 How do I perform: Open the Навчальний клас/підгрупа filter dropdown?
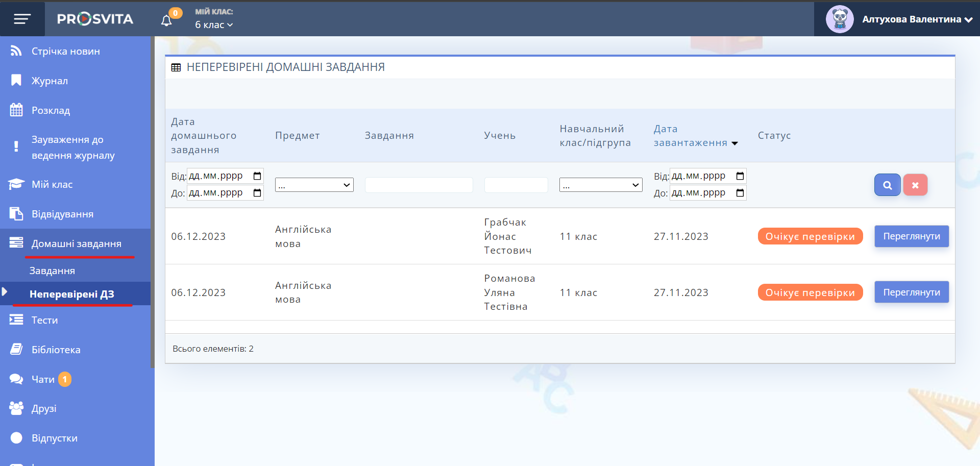pyautogui.click(x=600, y=185)
